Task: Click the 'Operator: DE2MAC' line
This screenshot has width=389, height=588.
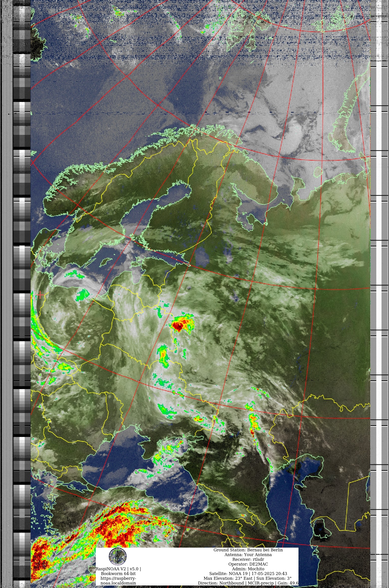Action: [248, 564]
